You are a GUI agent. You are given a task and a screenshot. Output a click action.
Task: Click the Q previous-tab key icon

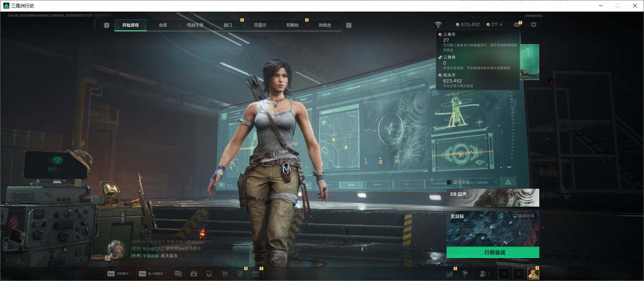click(107, 25)
